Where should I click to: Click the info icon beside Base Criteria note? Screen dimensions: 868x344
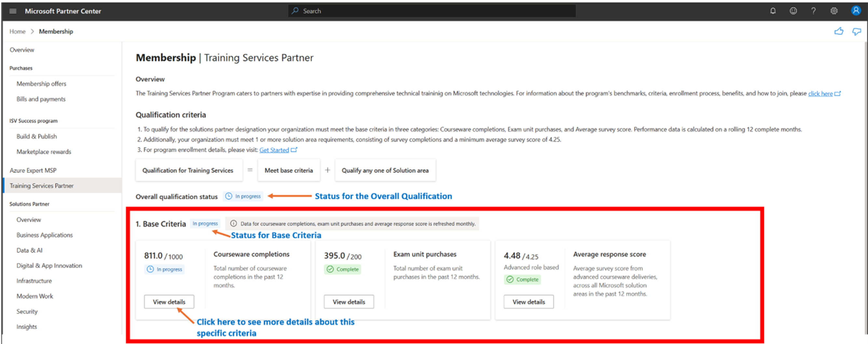[233, 223]
